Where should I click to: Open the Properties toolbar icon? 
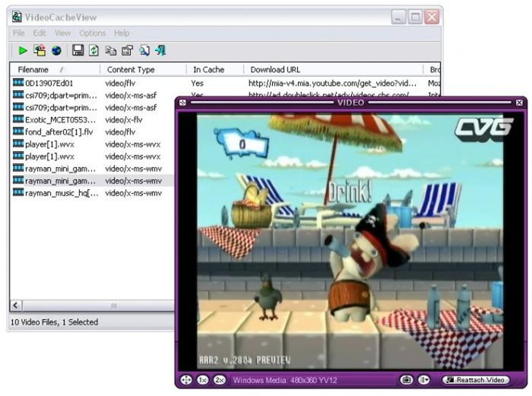pyautogui.click(x=127, y=51)
